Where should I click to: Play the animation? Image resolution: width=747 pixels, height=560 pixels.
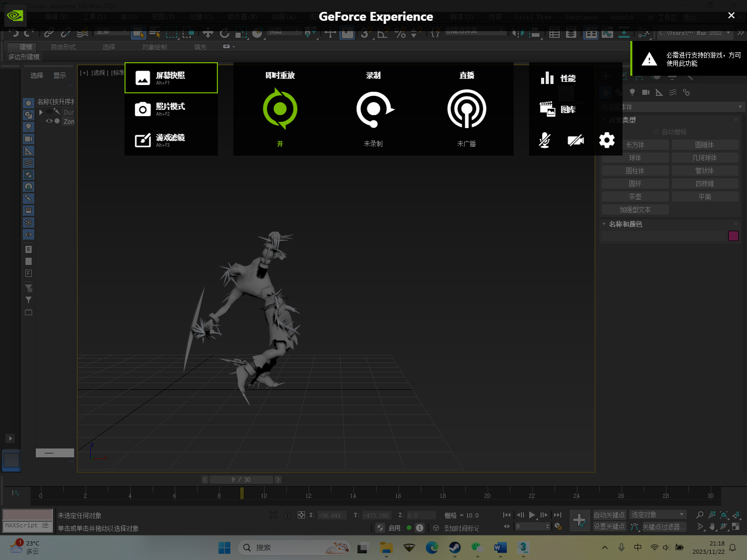532,515
